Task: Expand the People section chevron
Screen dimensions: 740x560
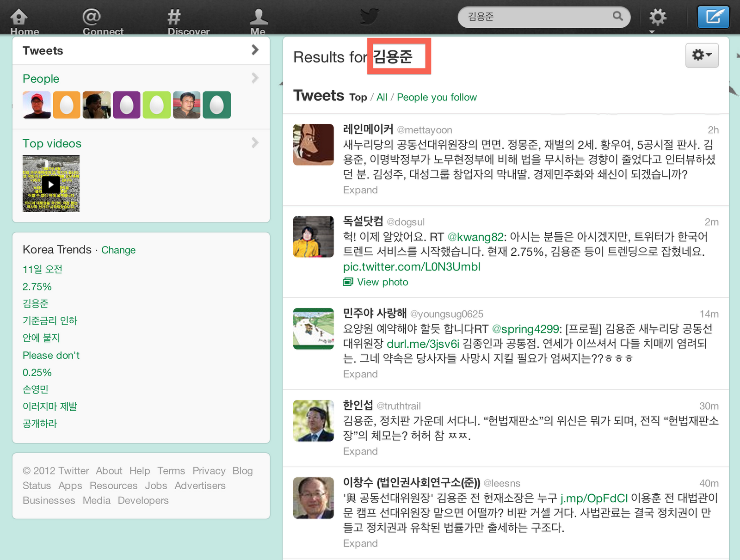Action: tap(255, 78)
